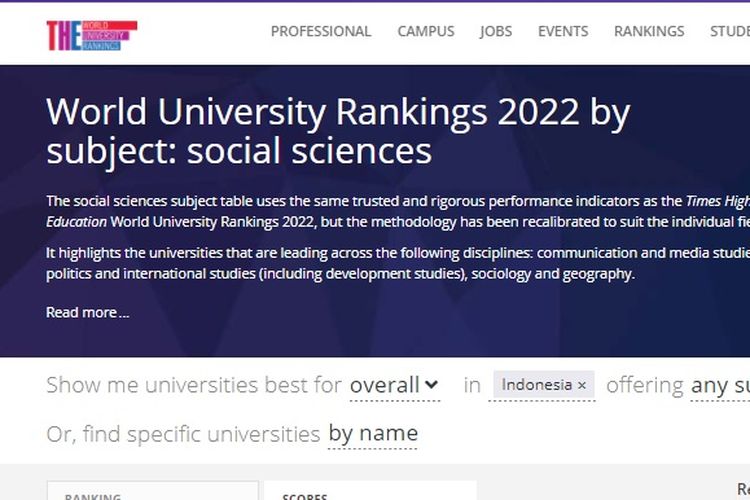
Task: Select the SCORES tab
Action: pyautogui.click(x=370, y=491)
